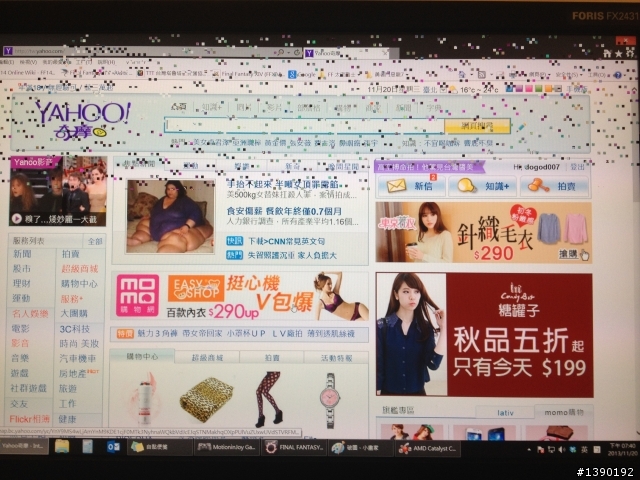Open link 失智照護沉重 家人負擔大

292,255
